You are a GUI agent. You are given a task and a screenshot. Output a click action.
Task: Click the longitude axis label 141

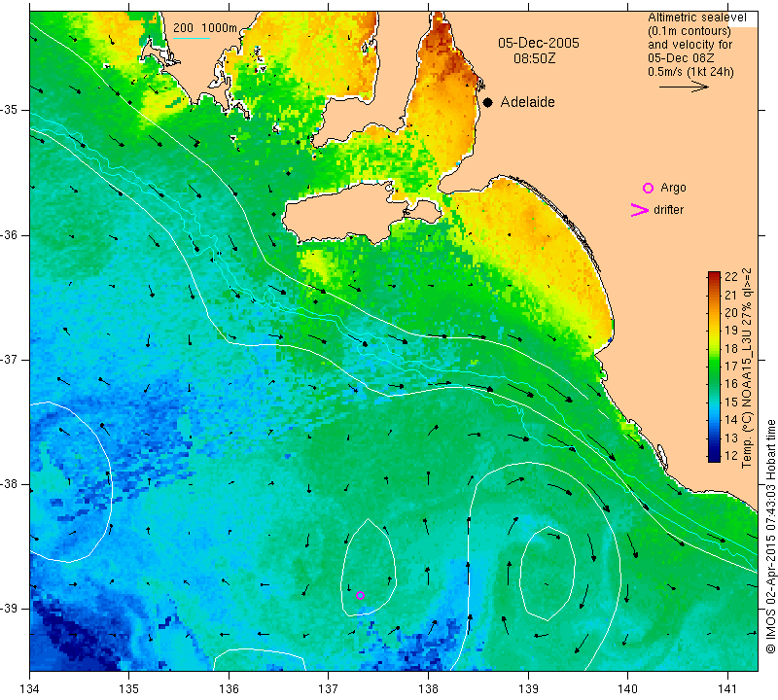tap(727, 688)
